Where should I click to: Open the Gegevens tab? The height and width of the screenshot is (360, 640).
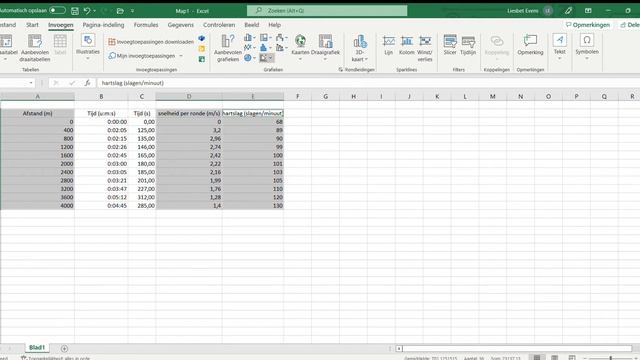click(180, 25)
